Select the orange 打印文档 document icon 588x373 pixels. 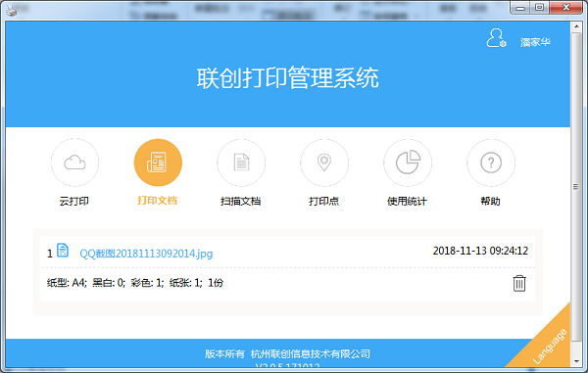(x=158, y=163)
